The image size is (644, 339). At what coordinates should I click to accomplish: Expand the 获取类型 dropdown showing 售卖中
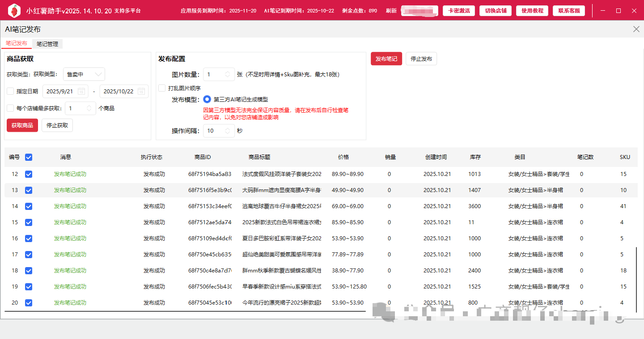tap(84, 75)
